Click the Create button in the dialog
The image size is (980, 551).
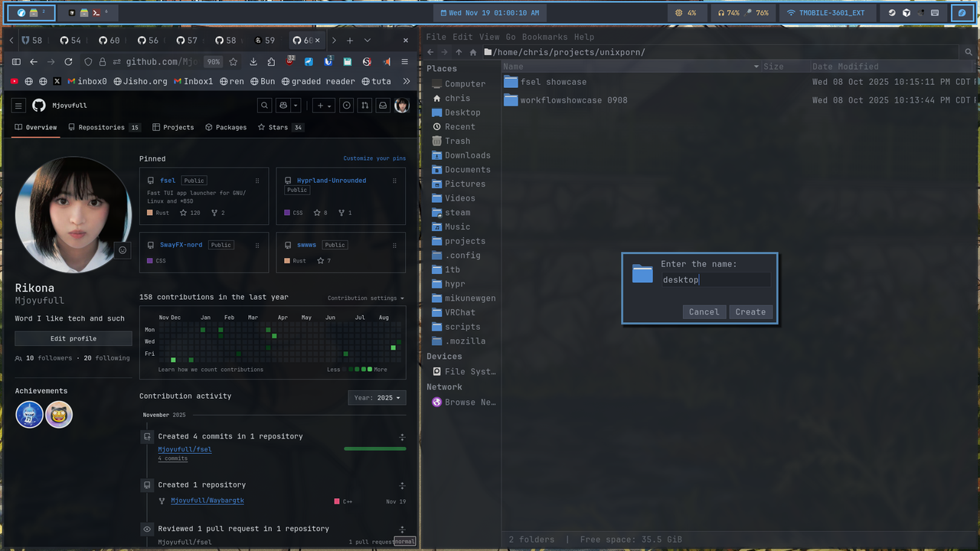[x=750, y=311]
